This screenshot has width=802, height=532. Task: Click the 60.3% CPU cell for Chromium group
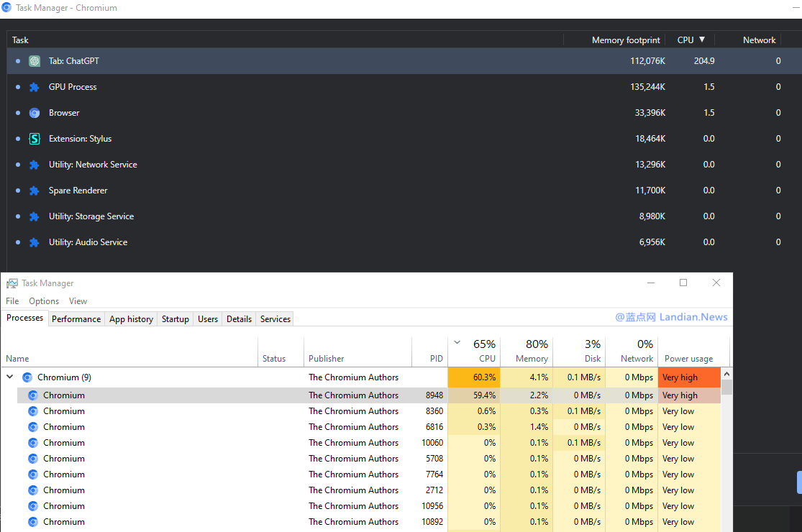pos(474,377)
